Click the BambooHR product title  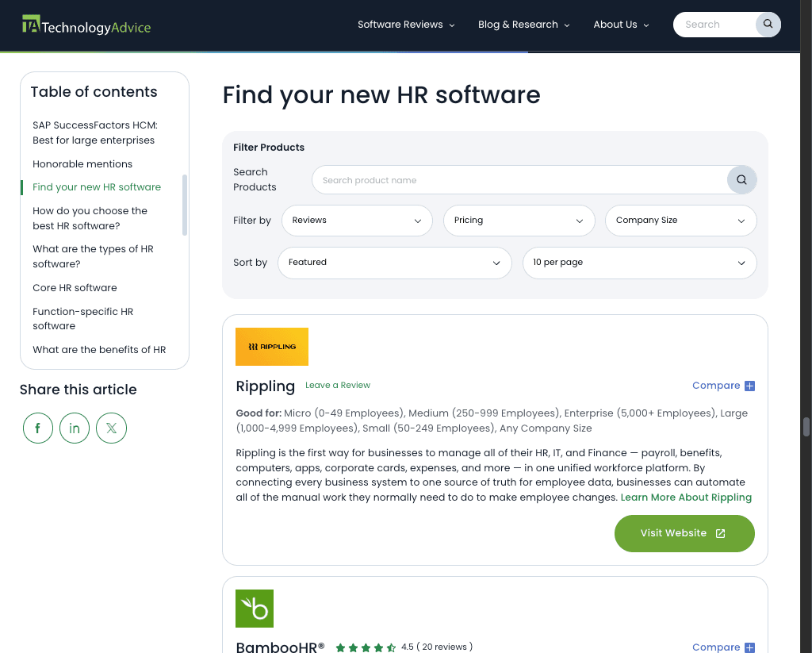(x=280, y=647)
